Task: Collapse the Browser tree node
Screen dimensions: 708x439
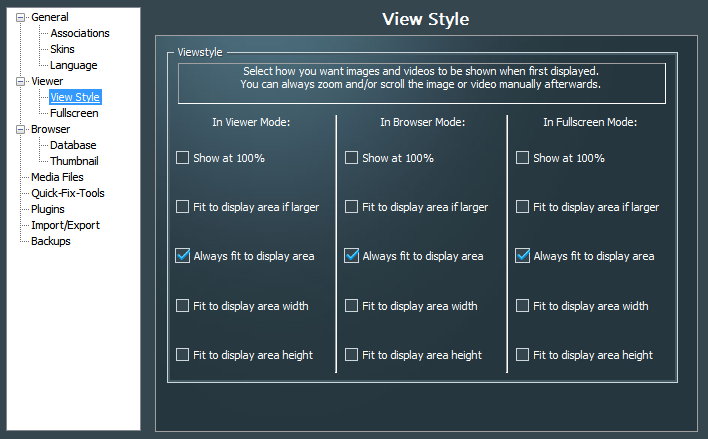Action: click(20, 129)
